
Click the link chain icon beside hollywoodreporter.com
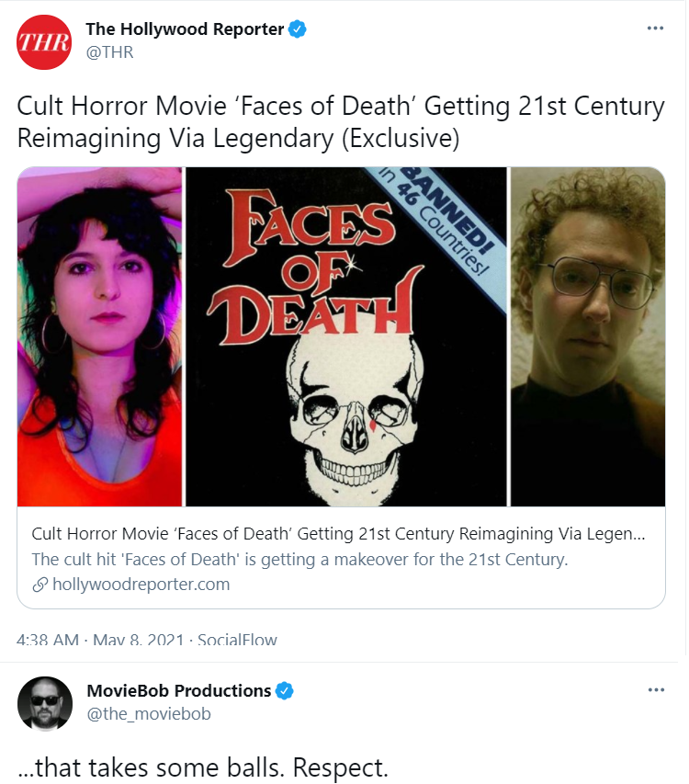pyautogui.click(x=40, y=585)
